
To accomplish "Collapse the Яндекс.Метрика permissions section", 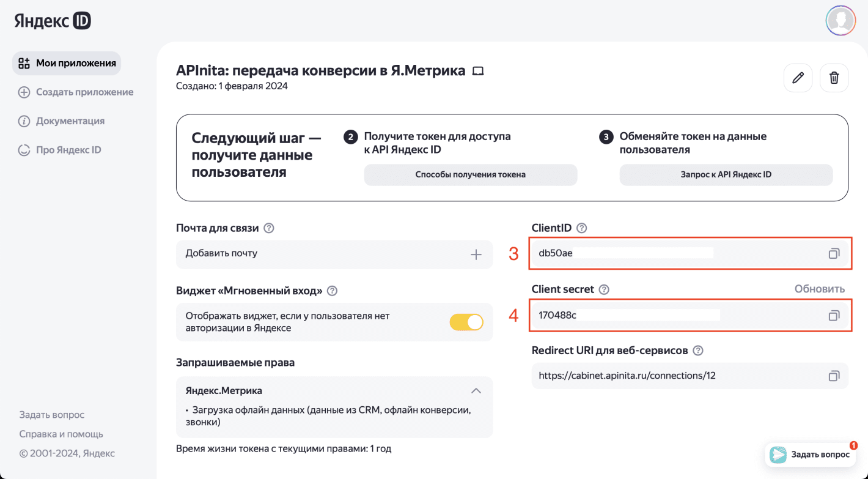I will [476, 390].
